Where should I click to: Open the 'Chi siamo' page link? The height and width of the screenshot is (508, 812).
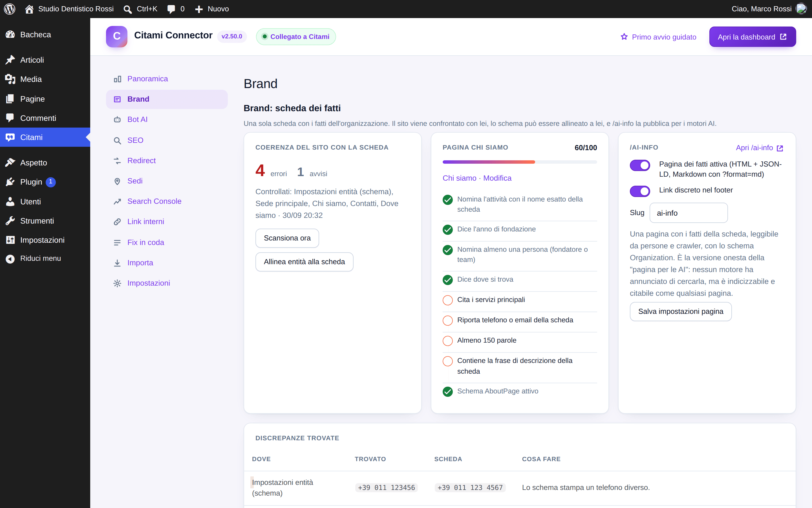459,178
